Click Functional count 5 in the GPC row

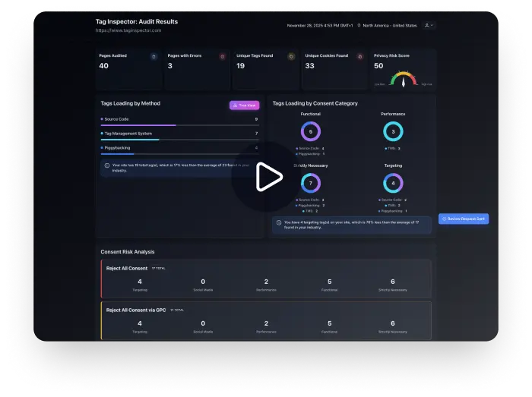click(329, 324)
